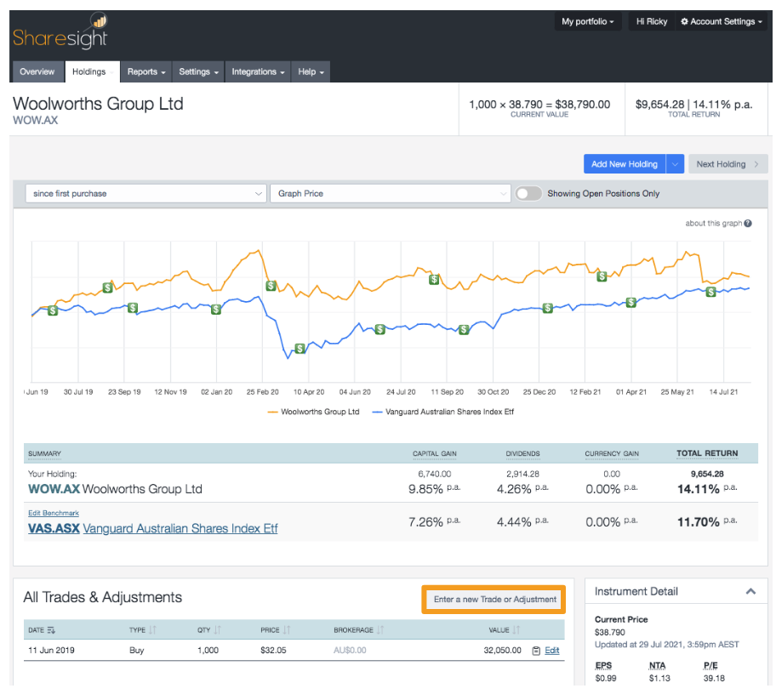Click the P/E label in Instrument Detail
This screenshot has width=776, height=700.
710,665
